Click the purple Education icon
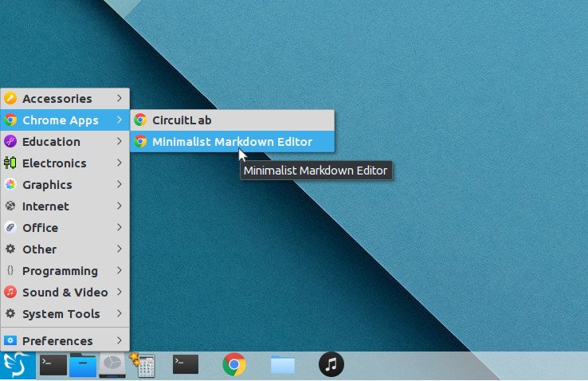Screen dimensions: 588x381 (10, 141)
